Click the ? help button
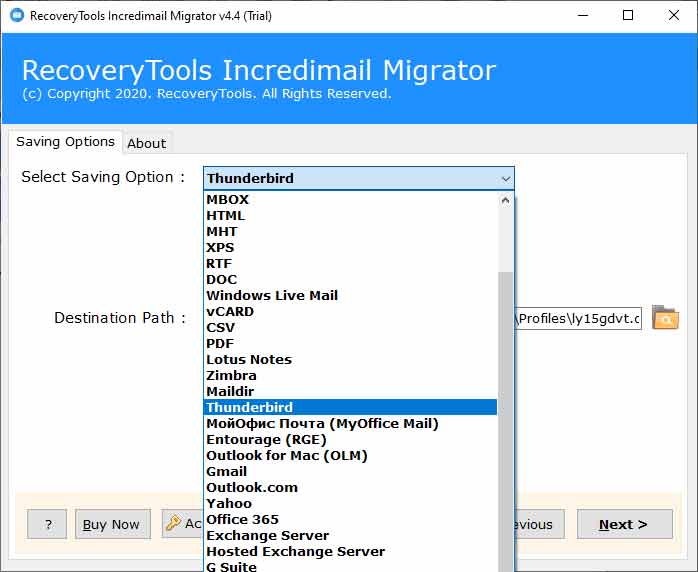 tap(47, 524)
